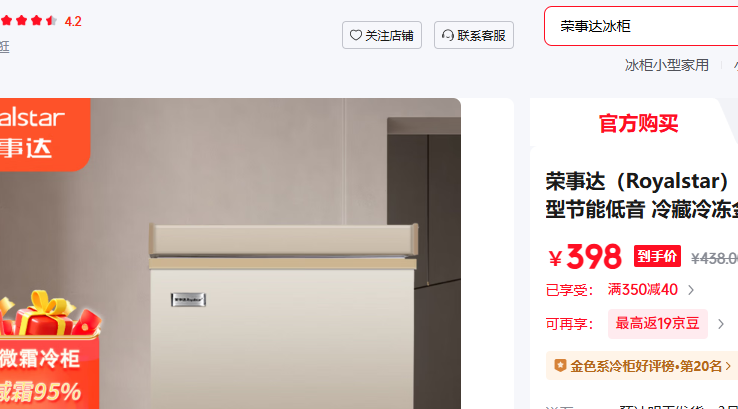738x409 pixels.
Task: Click the red 到手价 price tag
Action: (657, 257)
